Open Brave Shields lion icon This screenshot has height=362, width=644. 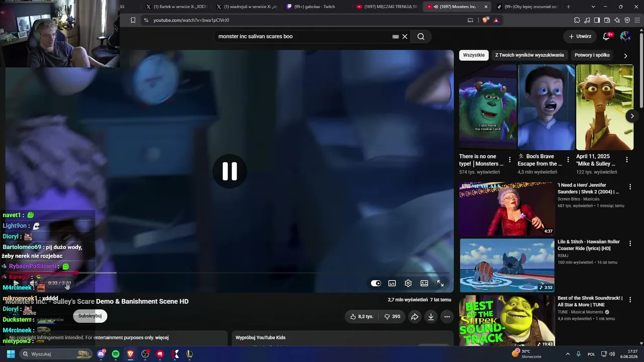(485, 20)
